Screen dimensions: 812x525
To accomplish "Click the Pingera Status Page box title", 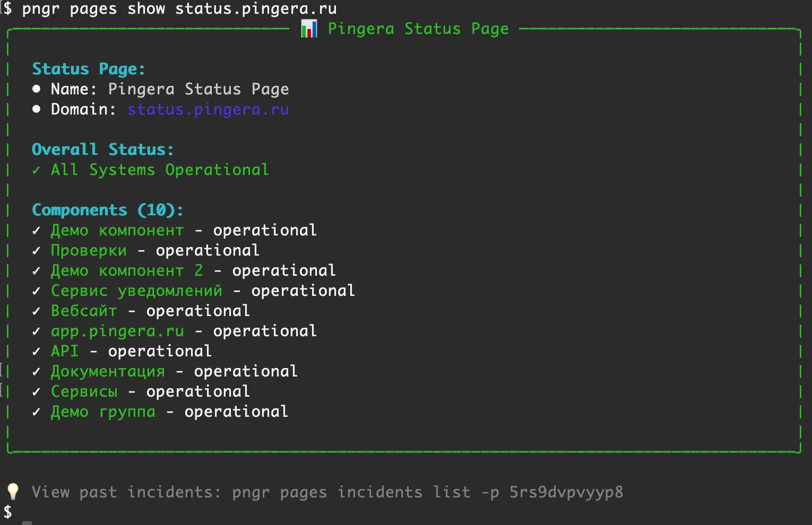I will tap(418, 29).
